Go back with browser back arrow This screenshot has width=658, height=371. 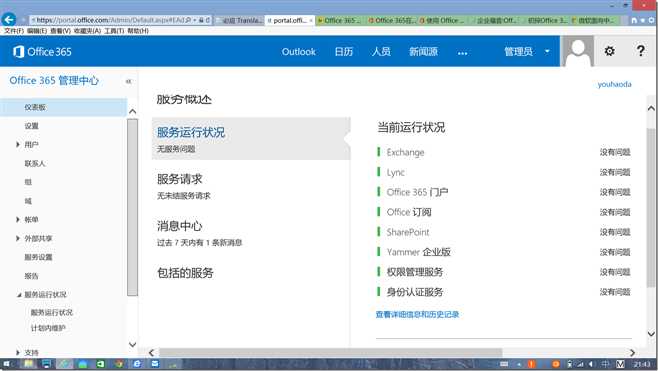tap(8, 19)
